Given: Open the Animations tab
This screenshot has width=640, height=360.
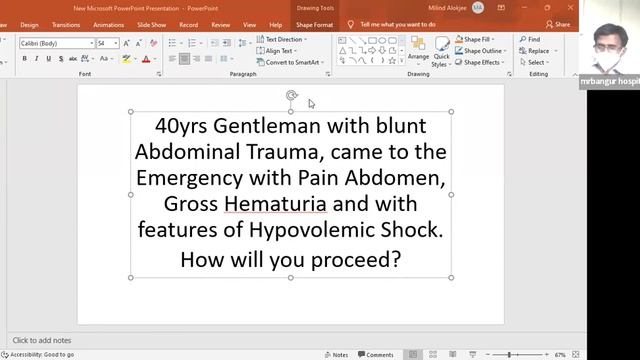Looking at the screenshot, I should (x=109, y=25).
